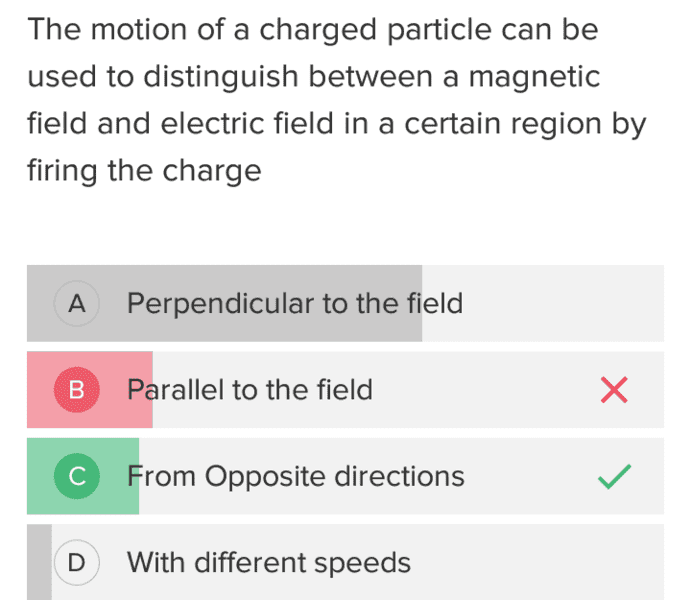Click the green response bar of option C
The height and width of the screenshot is (600, 691).
[83, 476]
